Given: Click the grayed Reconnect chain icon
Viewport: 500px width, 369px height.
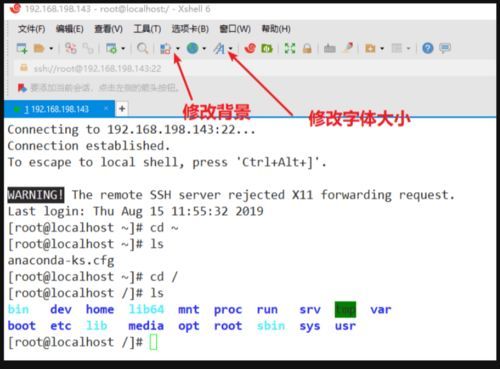Looking at the screenshot, I should click(88, 49).
